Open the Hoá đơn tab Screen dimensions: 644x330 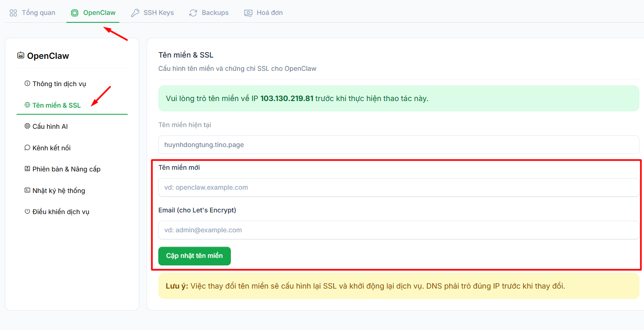click(264, 13)
